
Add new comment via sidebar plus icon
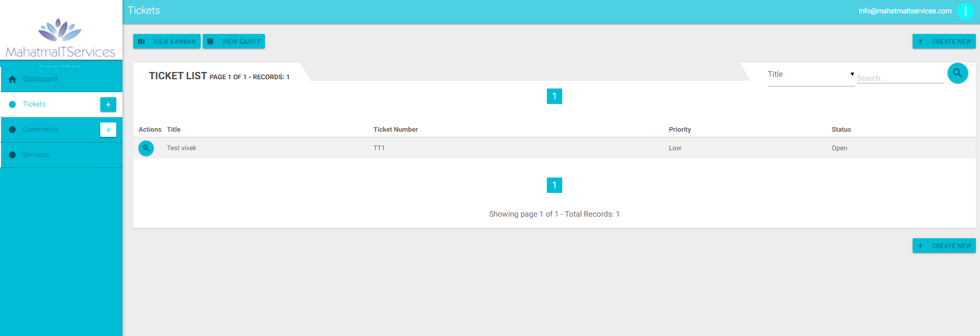[108, 130]
